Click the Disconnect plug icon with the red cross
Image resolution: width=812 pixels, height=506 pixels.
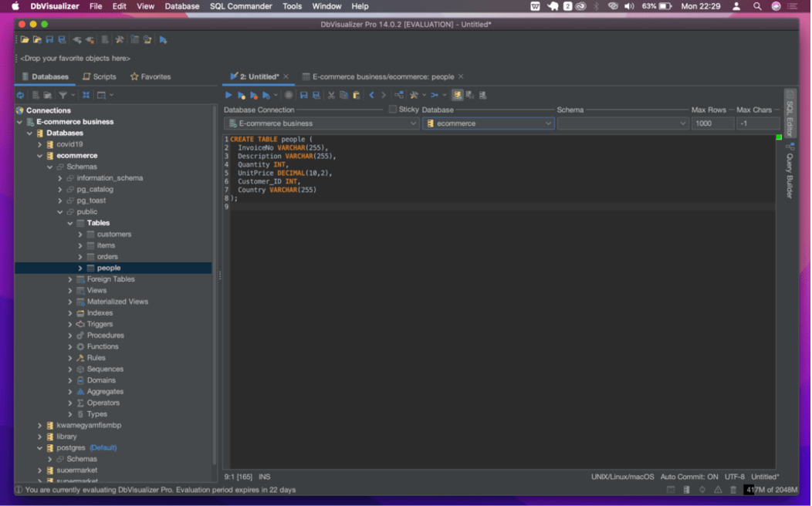90,40
